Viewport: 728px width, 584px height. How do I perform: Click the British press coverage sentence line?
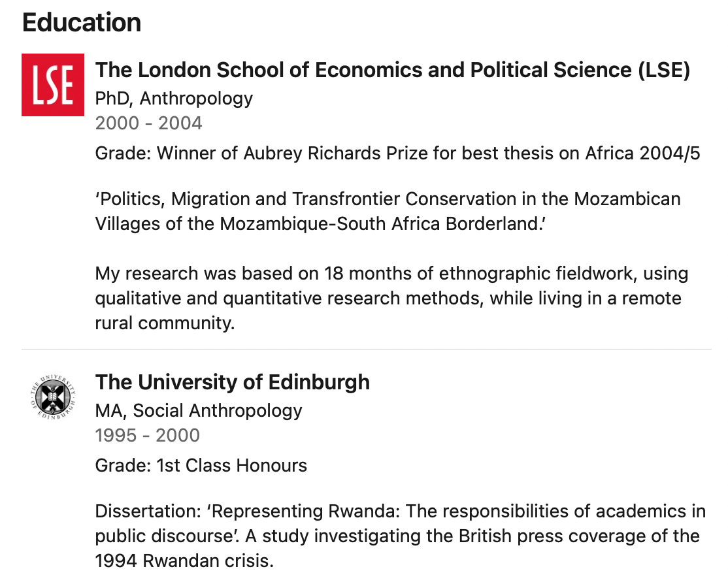397,536
